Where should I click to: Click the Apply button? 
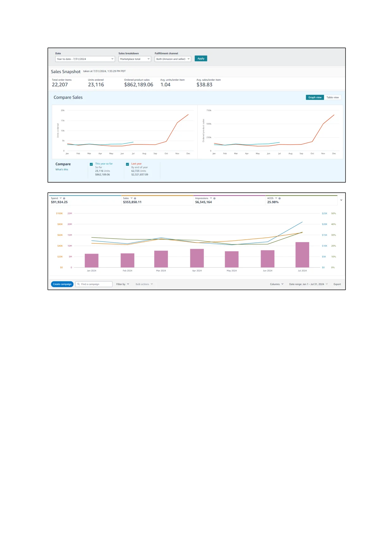[201, 59]
